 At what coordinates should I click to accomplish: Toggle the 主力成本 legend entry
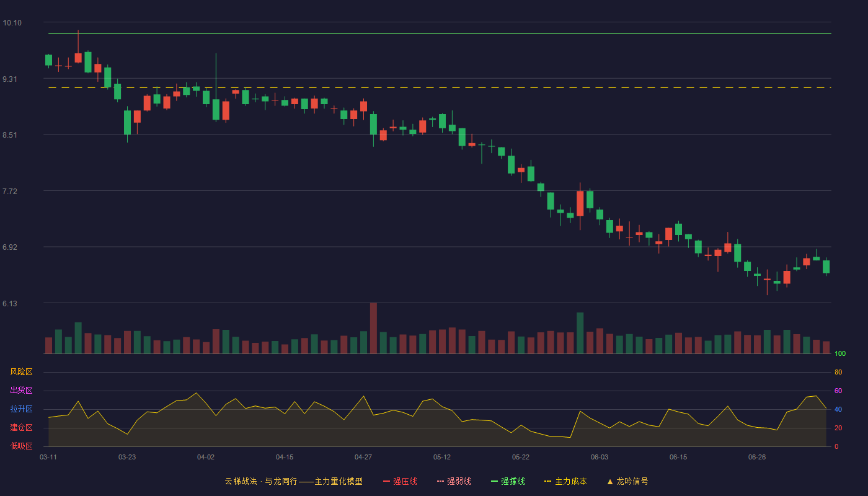(565, 481)
